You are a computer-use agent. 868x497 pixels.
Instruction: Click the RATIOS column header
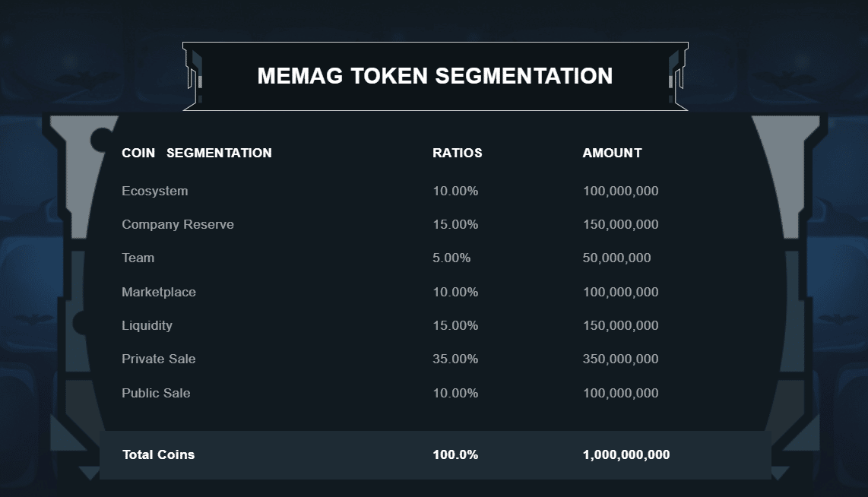pos(458,153)
